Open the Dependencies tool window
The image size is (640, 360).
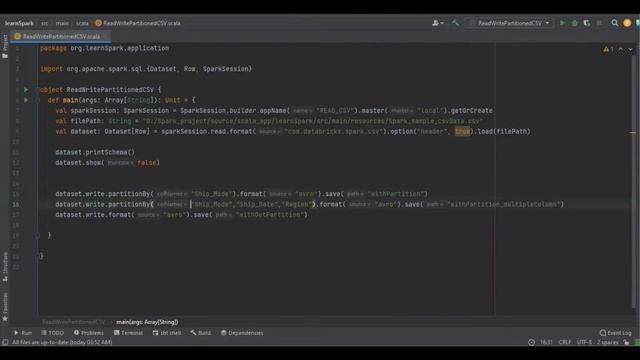click(x=242, y=333)
